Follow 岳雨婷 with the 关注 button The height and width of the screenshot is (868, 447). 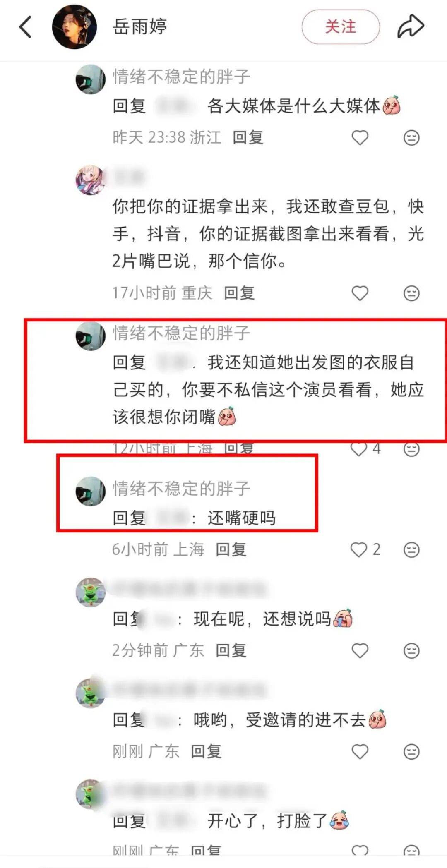click(341, 27)
